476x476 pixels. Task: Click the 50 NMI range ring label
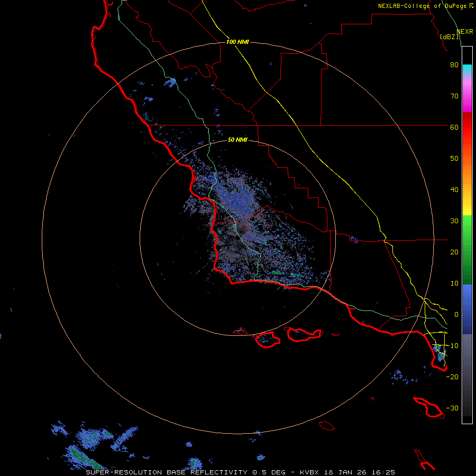(237, 140)
